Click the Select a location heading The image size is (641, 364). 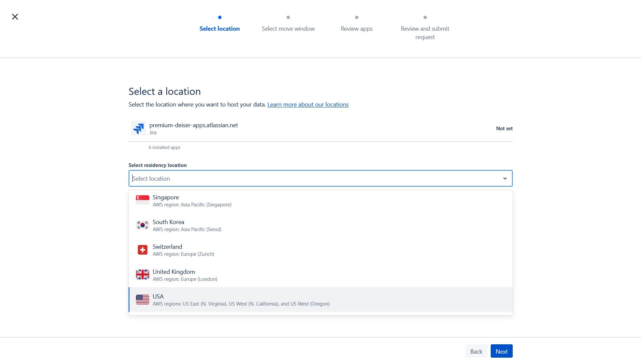click(x=164, y=92)
